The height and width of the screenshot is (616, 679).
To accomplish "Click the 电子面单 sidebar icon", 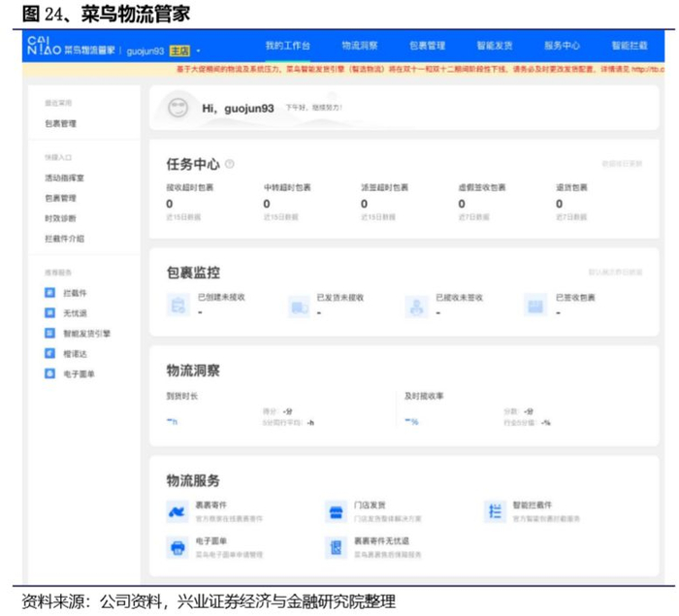I will (x=50, y=373).
